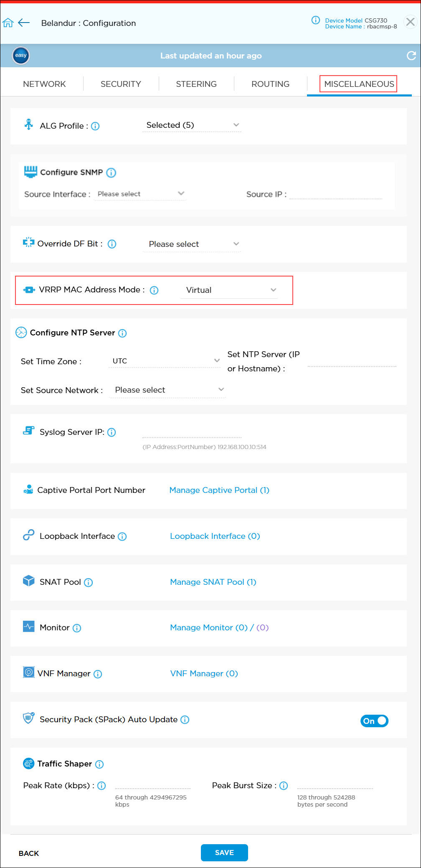Open Manage Captive Portal link

pyautogui.click(x=219, y=490)
